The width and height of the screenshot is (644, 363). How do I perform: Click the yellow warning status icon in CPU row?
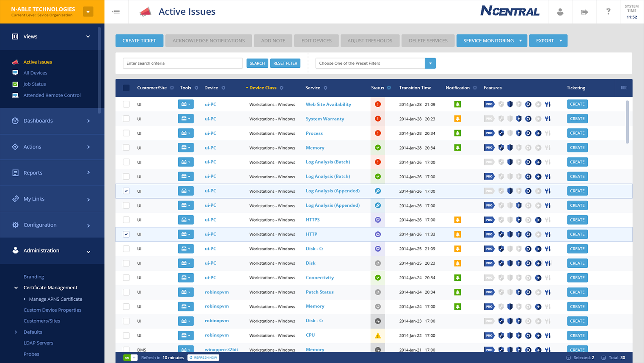coord(378,335)
